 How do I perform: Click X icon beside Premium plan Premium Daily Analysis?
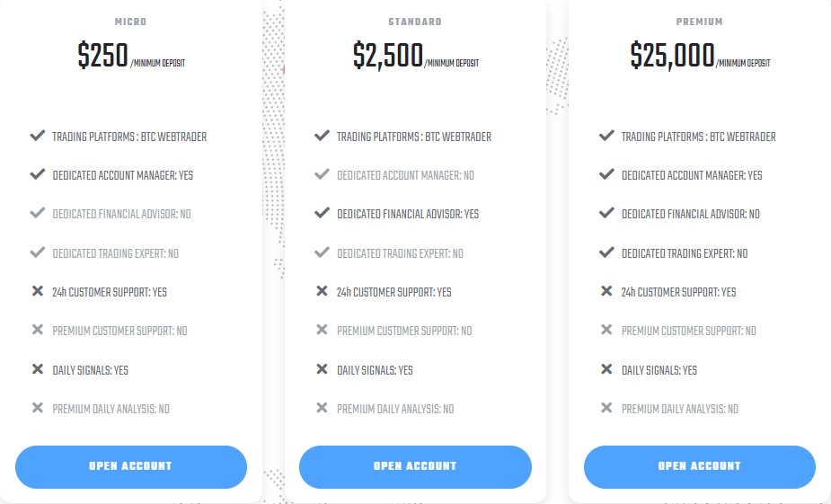[x=606, y=408]
